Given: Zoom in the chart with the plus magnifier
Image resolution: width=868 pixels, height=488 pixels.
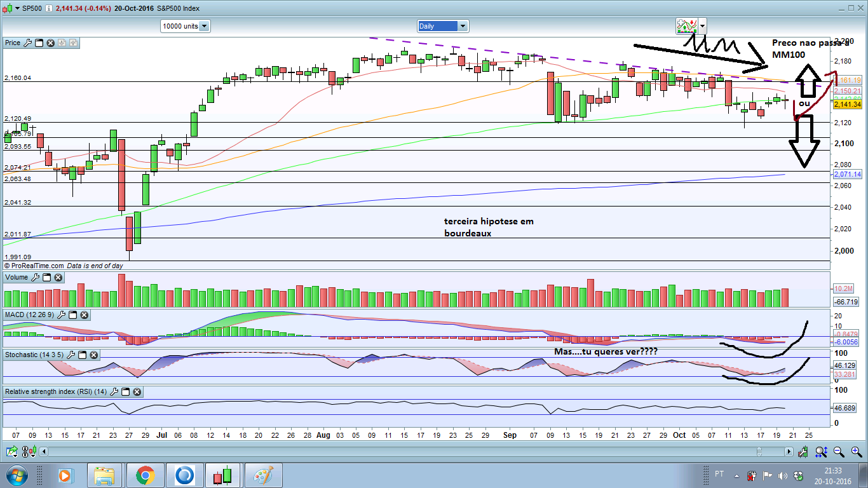Looking at the screenshot, I should [857, 452].
